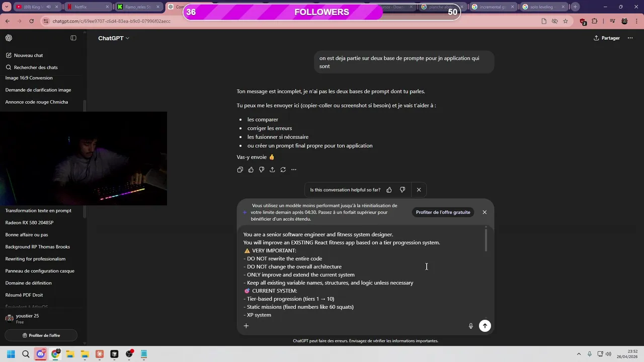Viewport: 644px width, 362px height.
Task: Mute the King YouTube tab audio
Action: 49,7
